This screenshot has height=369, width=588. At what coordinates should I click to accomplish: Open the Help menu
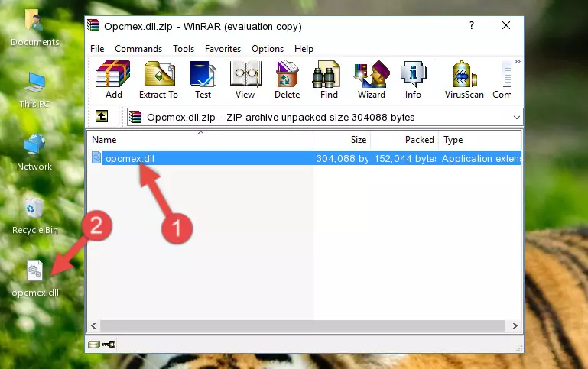pyautogui.click(x=304, y=49)
